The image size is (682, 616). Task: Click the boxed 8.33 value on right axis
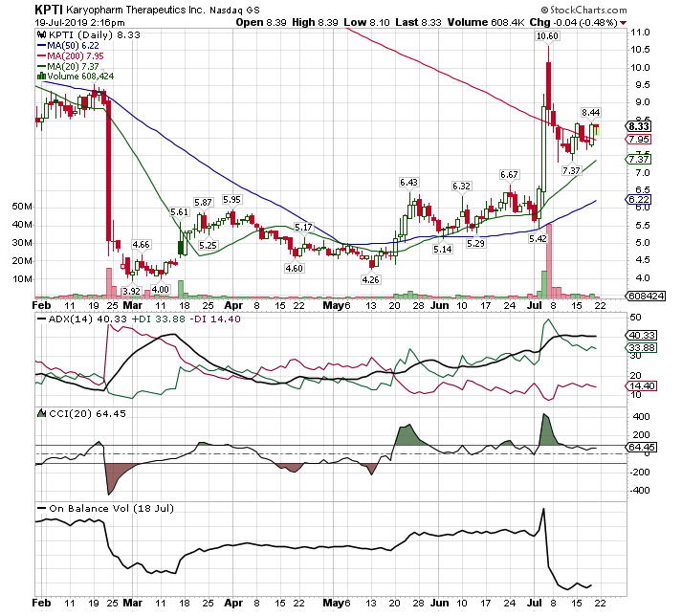pos(639,126)
